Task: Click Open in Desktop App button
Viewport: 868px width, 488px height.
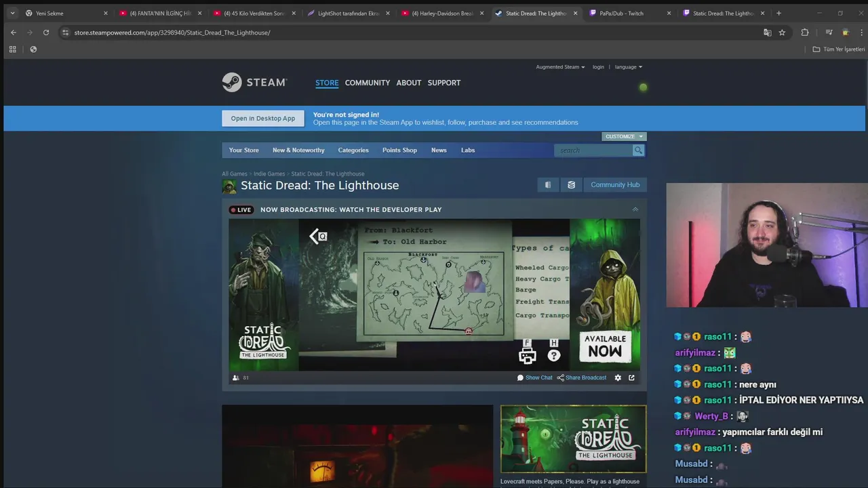Action: coord(263,119)
